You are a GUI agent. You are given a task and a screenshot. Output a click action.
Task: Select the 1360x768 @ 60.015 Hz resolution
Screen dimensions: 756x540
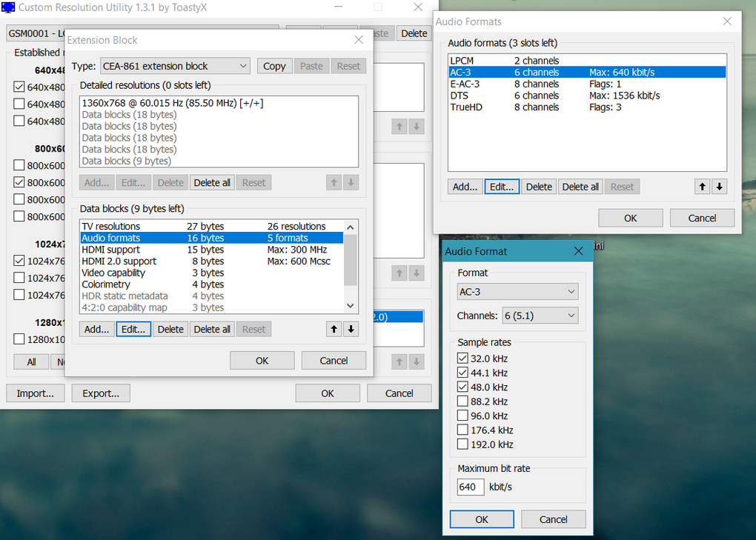click(219, 103)
